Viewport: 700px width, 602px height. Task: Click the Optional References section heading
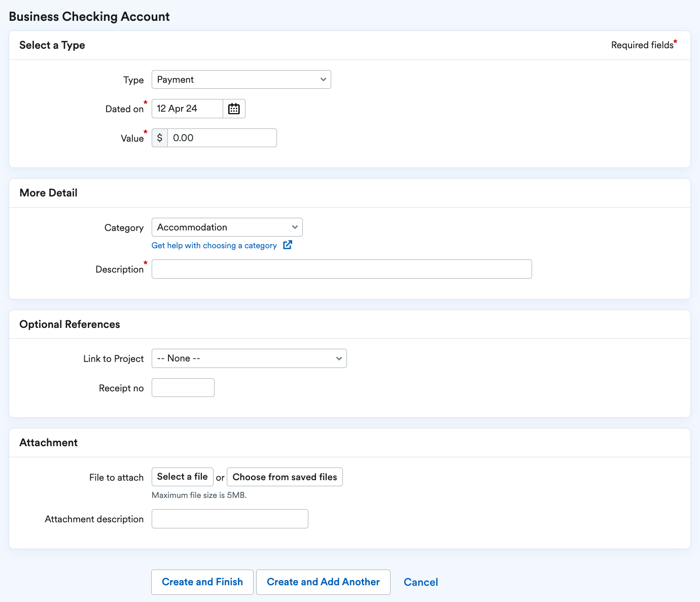(70, 324)
